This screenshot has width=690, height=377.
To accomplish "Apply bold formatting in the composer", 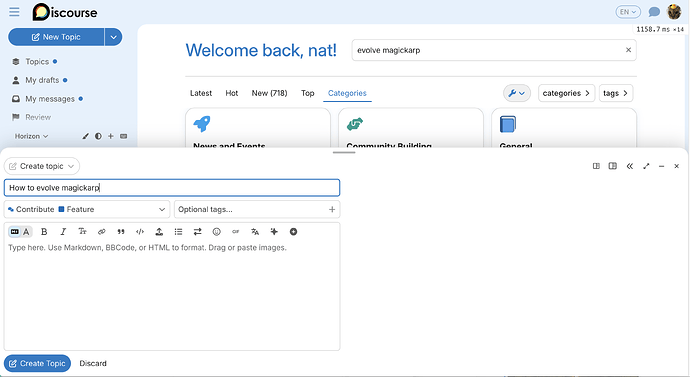I will tap(44, 232).
